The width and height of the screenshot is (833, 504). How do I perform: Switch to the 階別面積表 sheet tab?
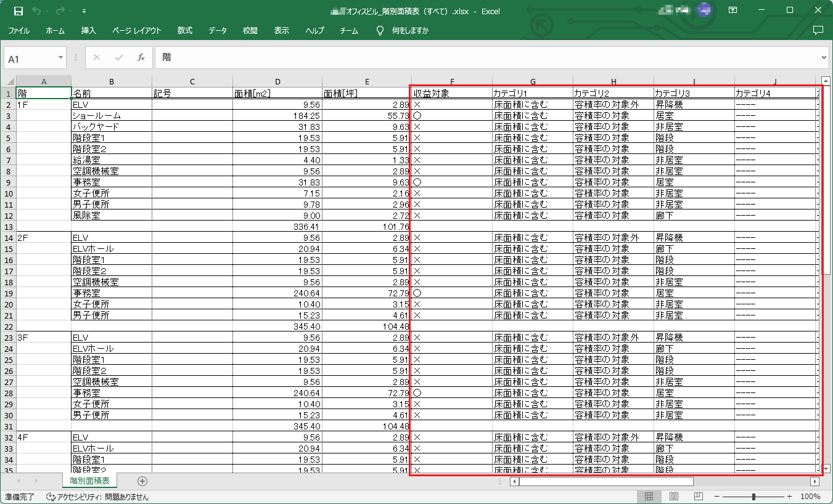[x=90, y=481]
